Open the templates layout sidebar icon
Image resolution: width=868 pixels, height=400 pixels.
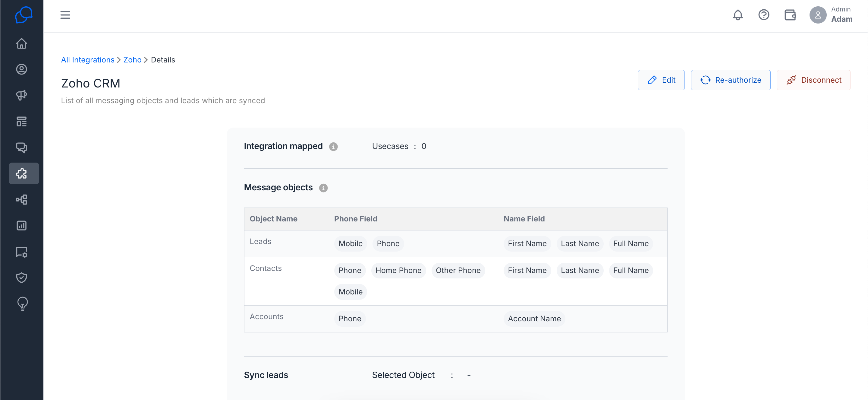click(x=22, y=121)
